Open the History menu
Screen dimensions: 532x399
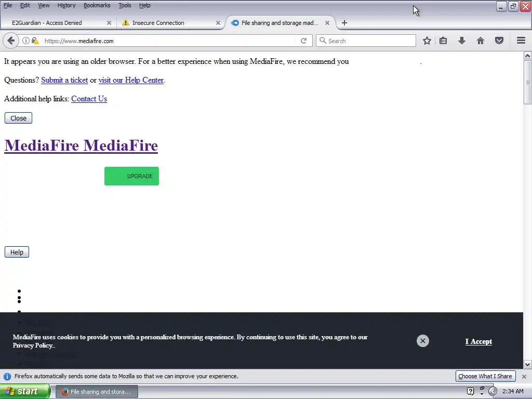(66, 5)
